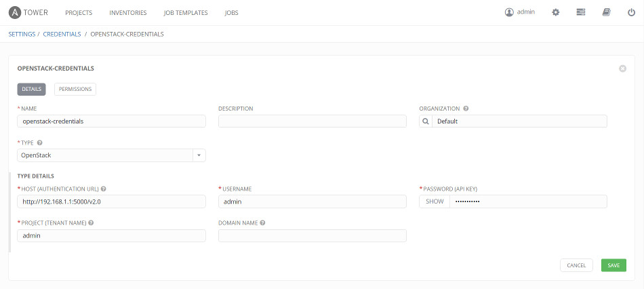The image size is (644, 289).
Task: Expand the Type dropdown arrow
Action: pyautogui.click(x=199, y=155)
